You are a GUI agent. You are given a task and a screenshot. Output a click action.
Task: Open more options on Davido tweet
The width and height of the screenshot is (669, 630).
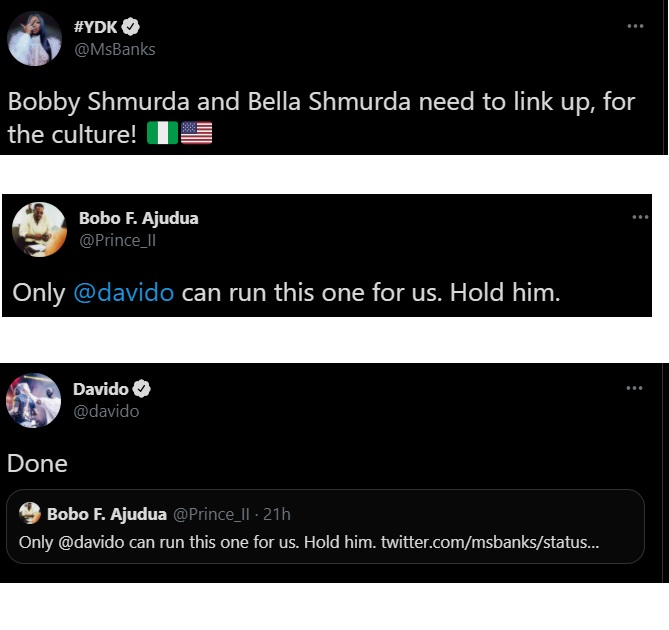pos(635,388)
